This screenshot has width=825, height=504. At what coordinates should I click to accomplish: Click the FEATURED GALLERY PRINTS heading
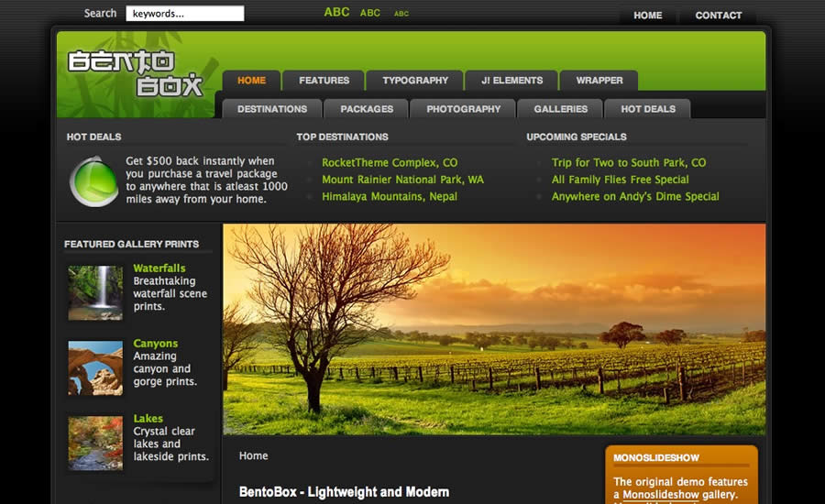(x=131, y=244)
